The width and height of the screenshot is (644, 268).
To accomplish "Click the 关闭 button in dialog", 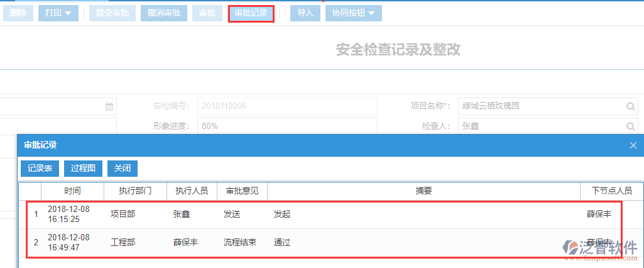I will (122, 168).
